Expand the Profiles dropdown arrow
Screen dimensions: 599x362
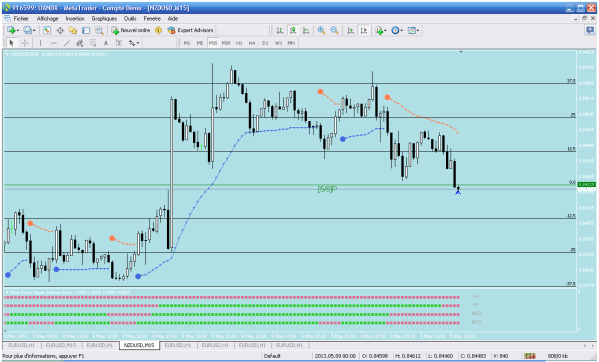coord(34,31)
